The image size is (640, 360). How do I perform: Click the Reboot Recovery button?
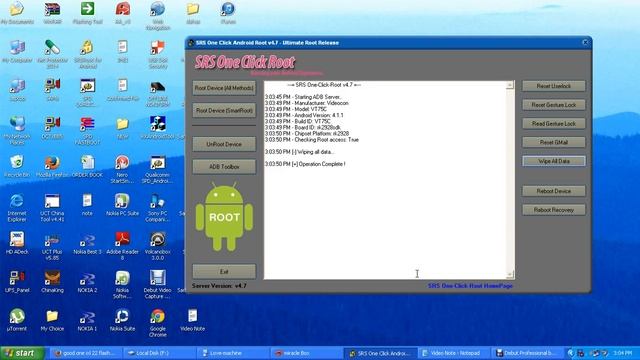pyautogui.click(x=554, y=210)
